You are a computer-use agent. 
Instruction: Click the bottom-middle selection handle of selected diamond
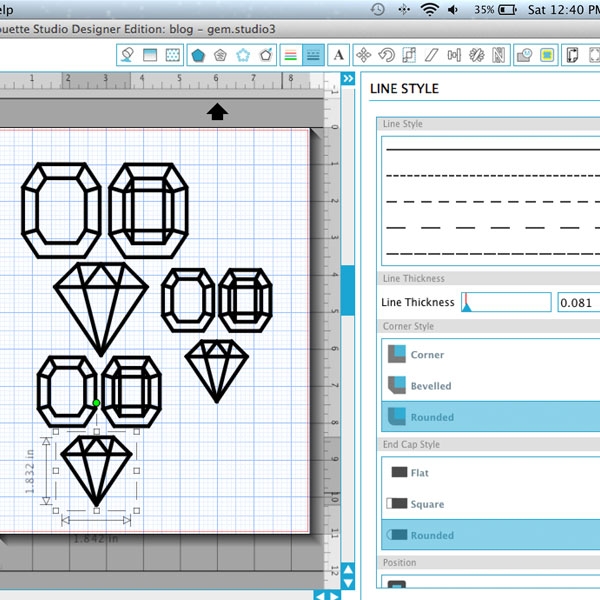tap(96, 510)
